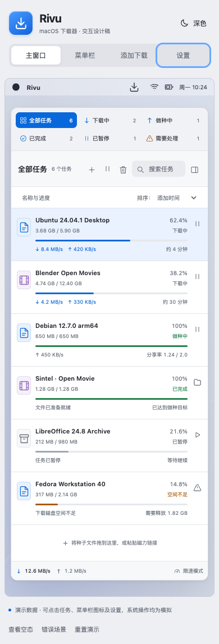This screenshot has height=644, width=219.
Task: Pause the Blender Open Movies download
Action: click(x=197, y=276)
